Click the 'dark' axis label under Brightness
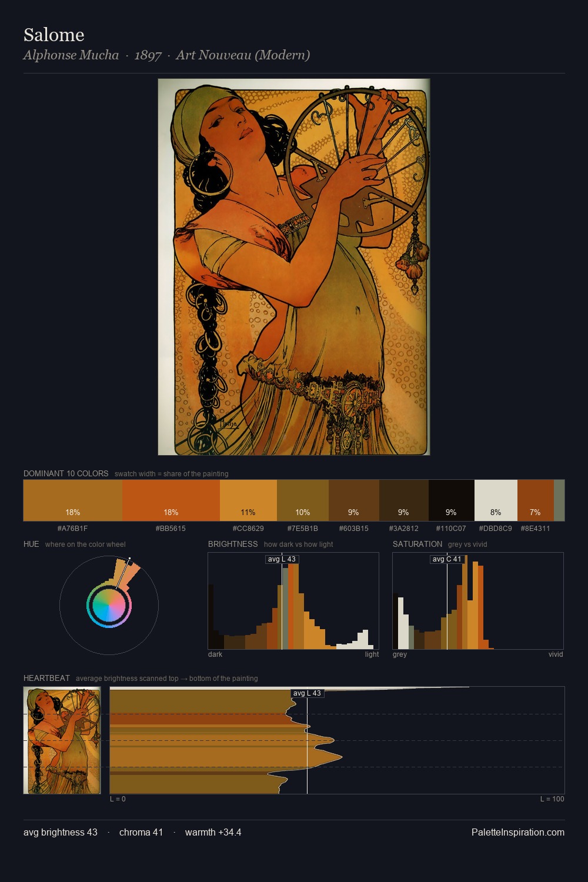588x882 pixels. 215,654
